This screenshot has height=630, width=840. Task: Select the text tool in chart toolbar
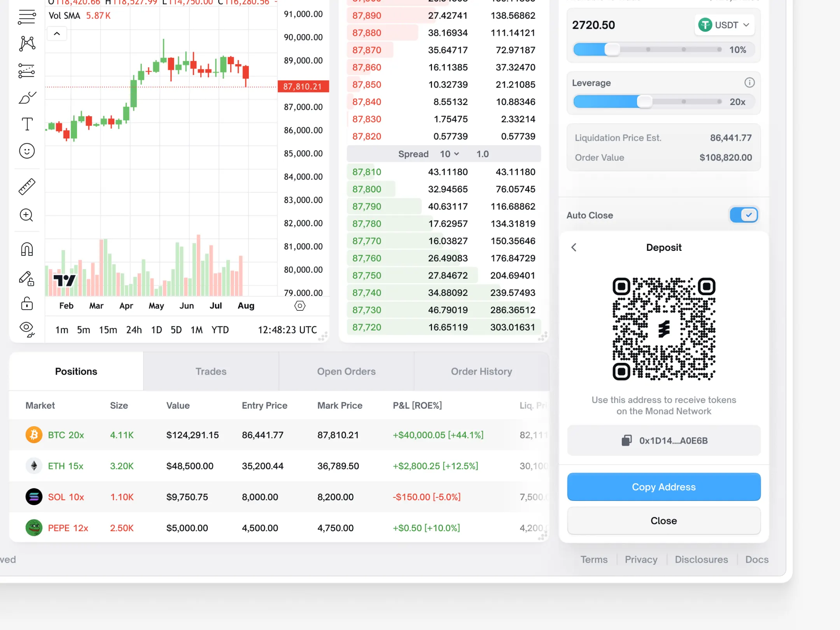pos(27,124)
